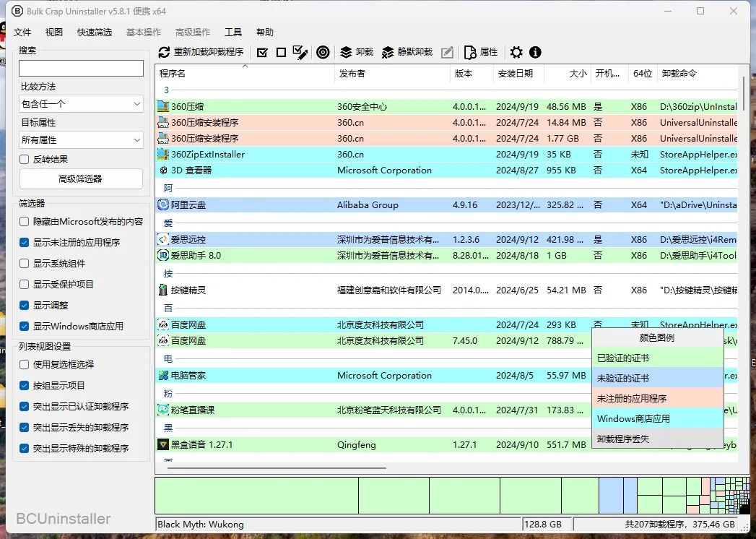Image resolution: width=756 pixels, height=539 pixels.
Task: Toggle 突出显示丢失的卸载程序 checkbox
Action: [x=24, y=428]
